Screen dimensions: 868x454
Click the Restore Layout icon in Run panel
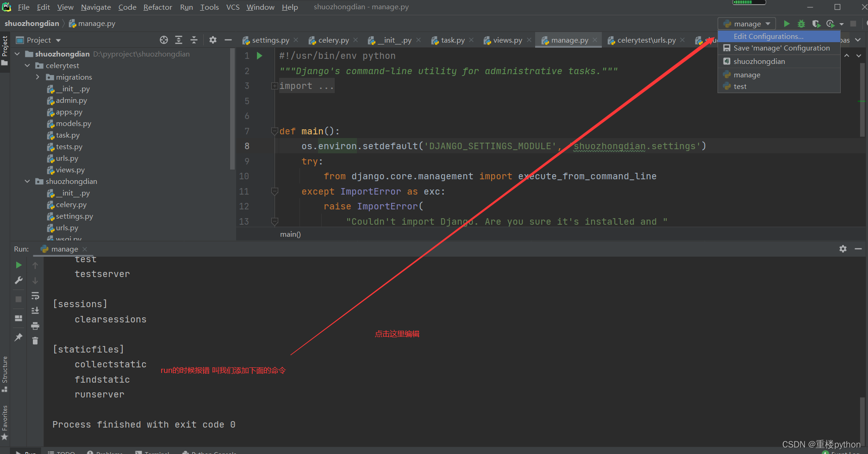click(x=19, y=318)
